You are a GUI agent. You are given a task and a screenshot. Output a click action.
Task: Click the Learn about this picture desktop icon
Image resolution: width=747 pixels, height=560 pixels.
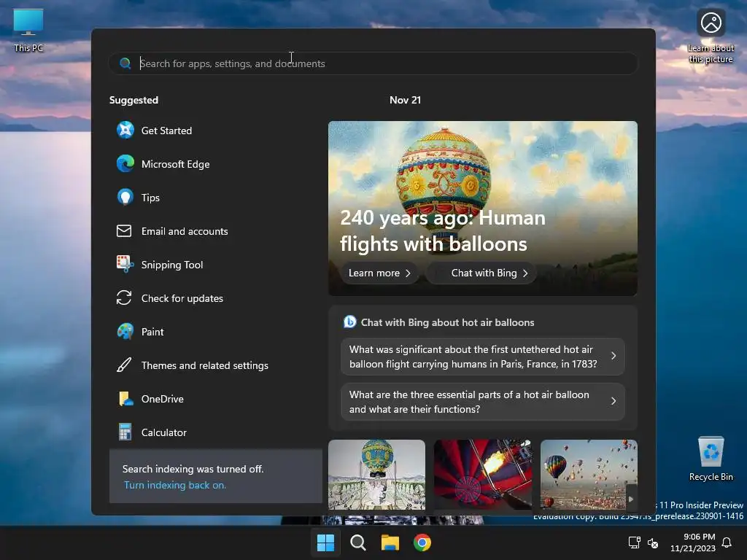711,36
